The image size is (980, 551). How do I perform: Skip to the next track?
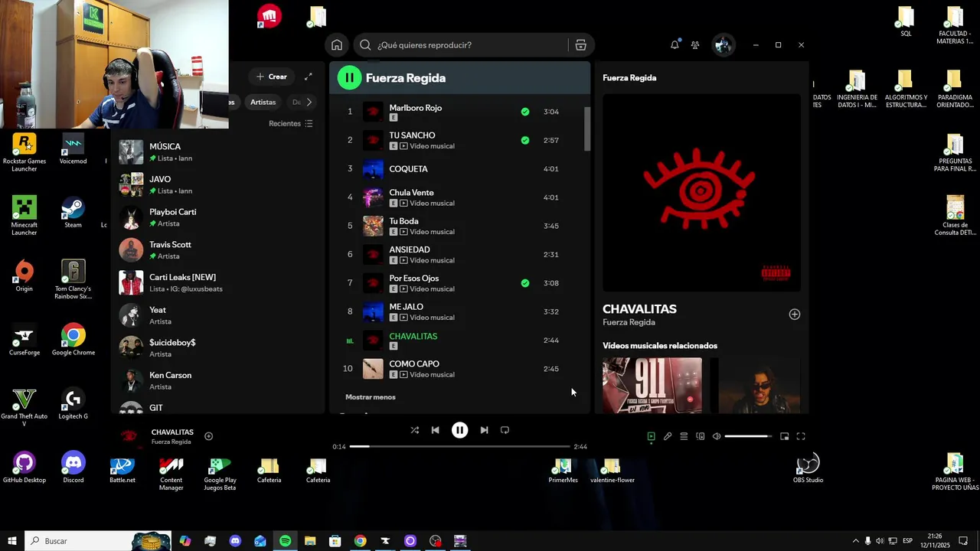tap(484, 430)
